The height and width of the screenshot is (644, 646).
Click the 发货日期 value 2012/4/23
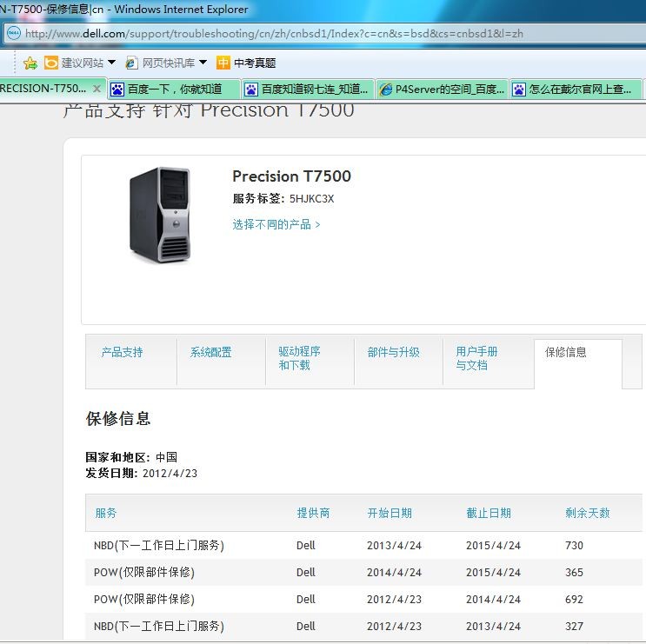pyautogui.click(x=170, y=473)
